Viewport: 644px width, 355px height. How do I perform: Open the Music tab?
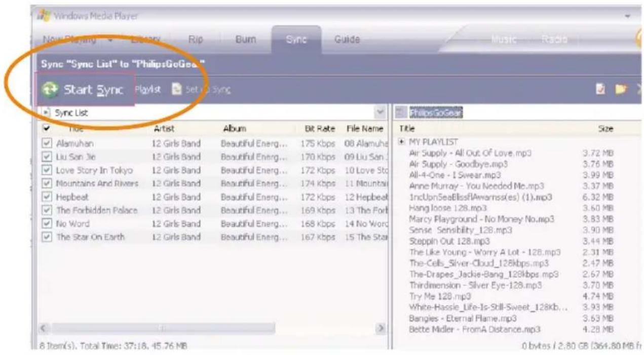[504, 40]
